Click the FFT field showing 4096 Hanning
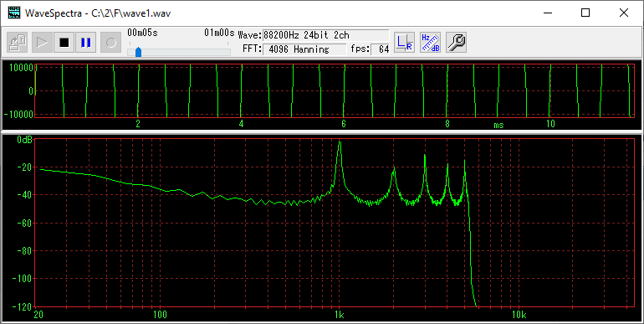The height and width of the screenshot is (324, 644). pos(304,49)
